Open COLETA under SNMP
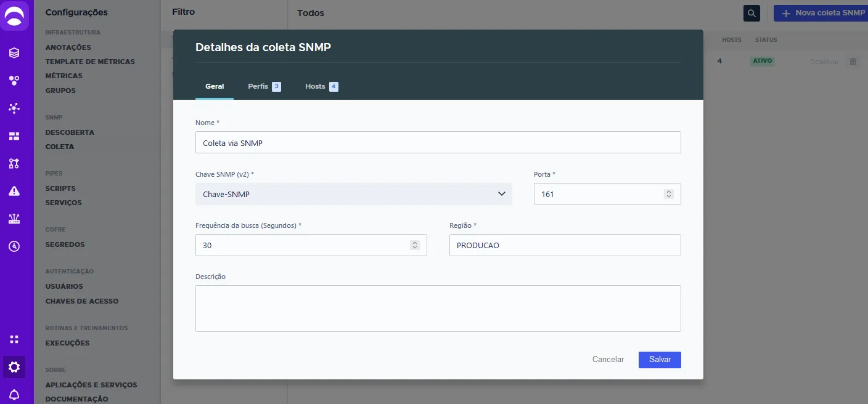868x404 pixels. 60,147
